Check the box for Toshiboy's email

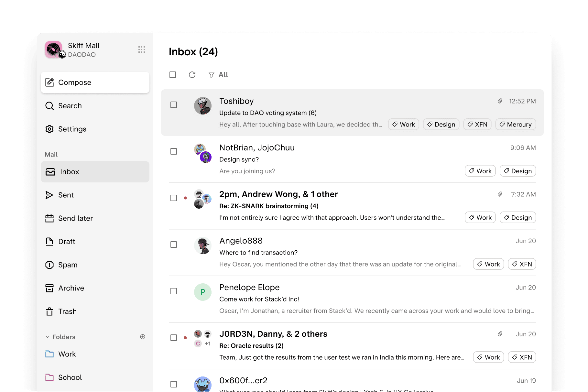tap(174, 105)
